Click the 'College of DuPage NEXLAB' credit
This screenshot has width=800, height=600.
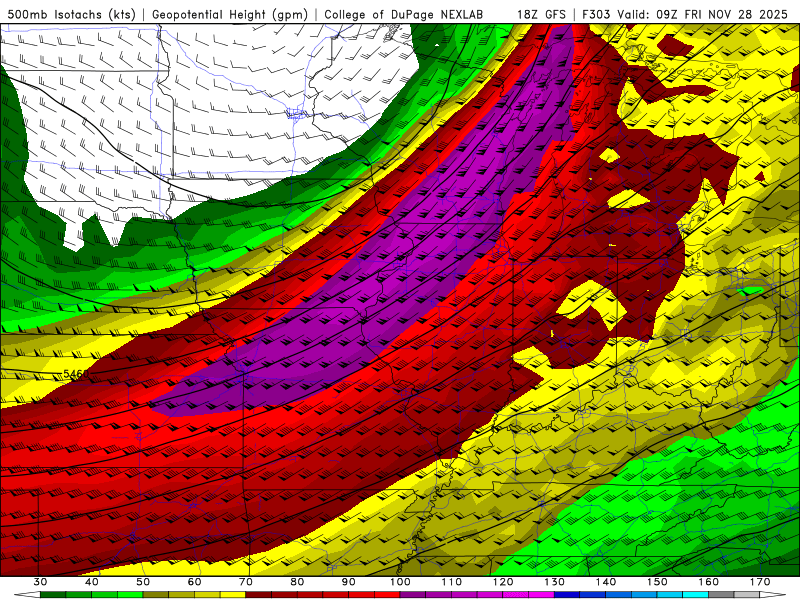coord(404,14)
